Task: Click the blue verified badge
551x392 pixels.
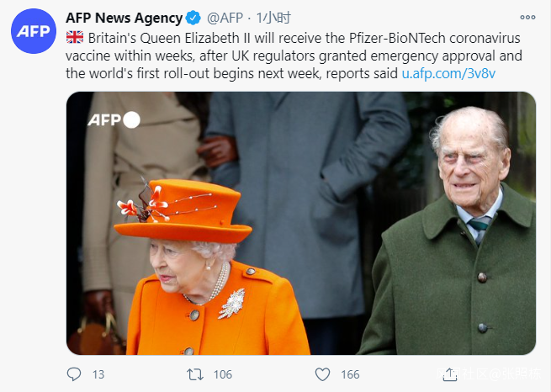Action: [194, 18]
